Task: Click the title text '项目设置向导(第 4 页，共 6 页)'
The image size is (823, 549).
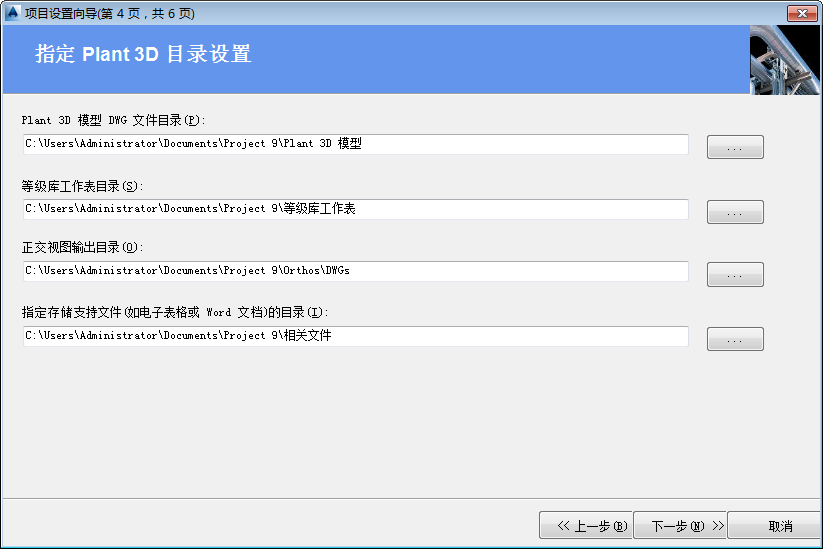Action: [x=110, y=14]
